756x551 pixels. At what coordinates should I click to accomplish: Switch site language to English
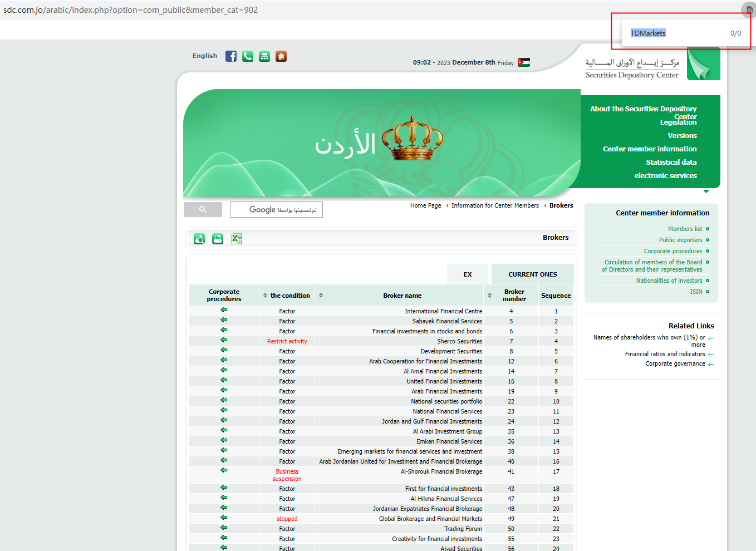point(205,56)
